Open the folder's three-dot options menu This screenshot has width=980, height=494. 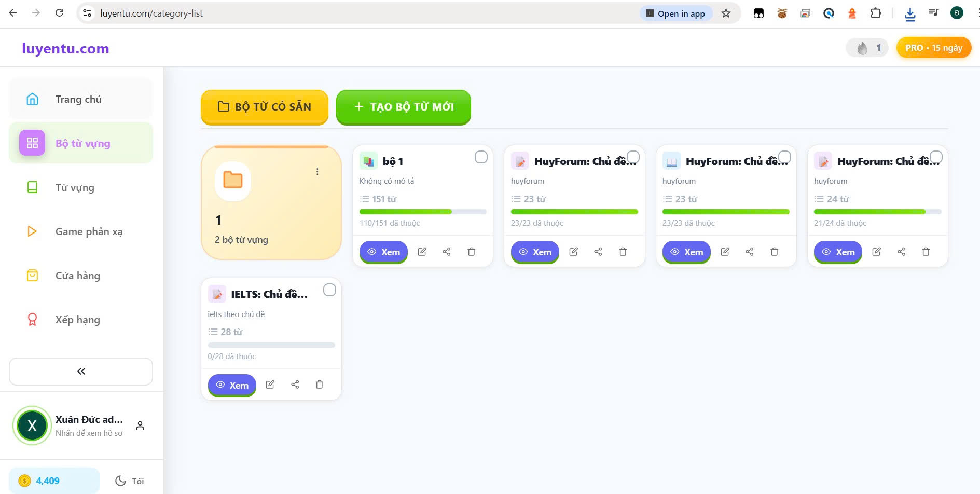317,172
